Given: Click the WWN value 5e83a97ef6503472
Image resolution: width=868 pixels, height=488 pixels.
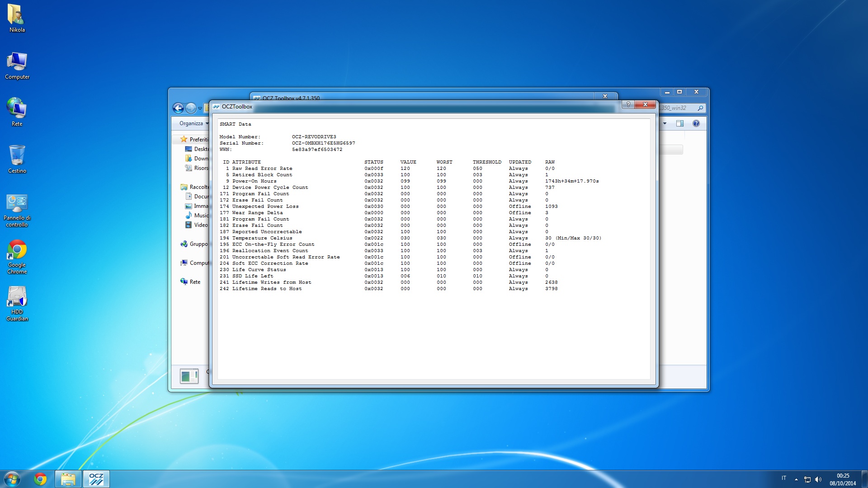Looking at the screenshot, I should [x=317, y=150].
